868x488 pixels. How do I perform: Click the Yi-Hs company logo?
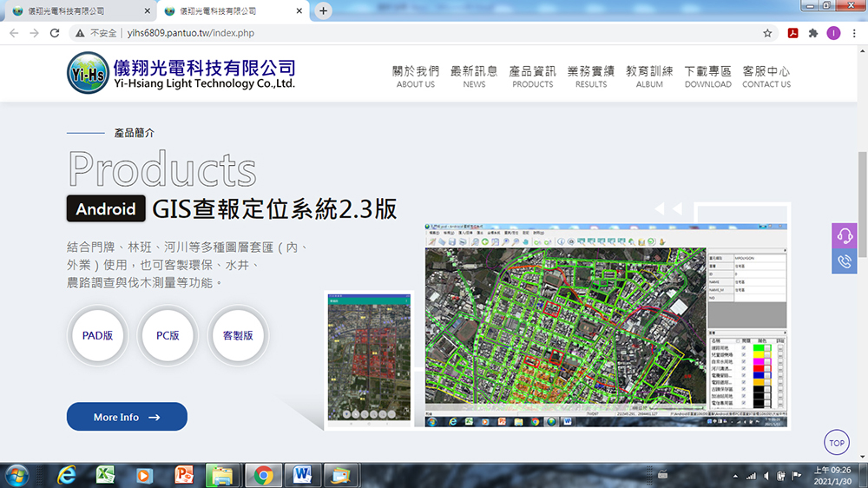click(181, 73)
